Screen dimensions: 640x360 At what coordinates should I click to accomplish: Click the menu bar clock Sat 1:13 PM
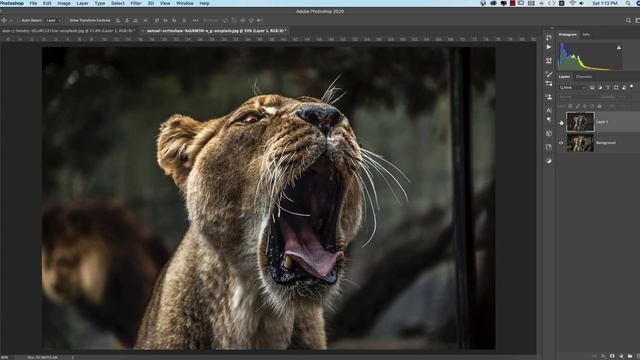605,3
